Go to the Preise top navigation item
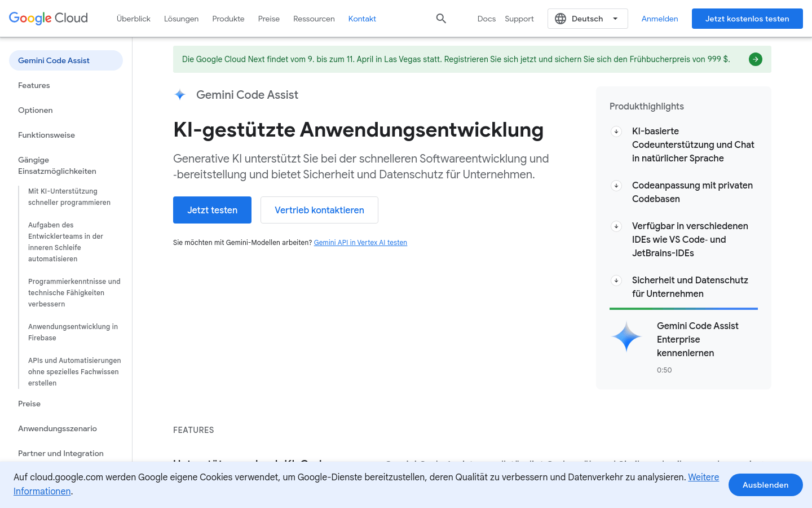This screenshot has width=812, height=508. pyautogui.click(x=269, y=19)
